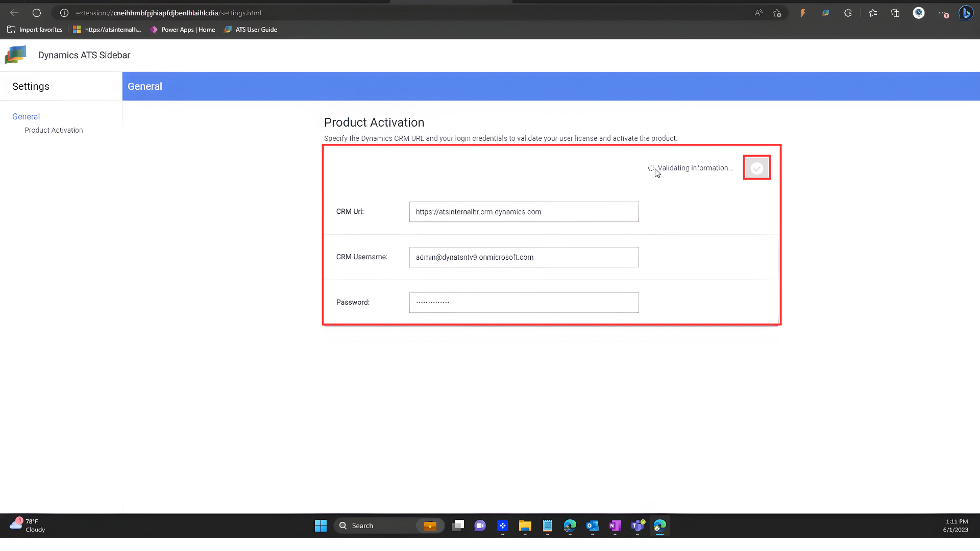Open Power Apps | Home bookmark

click(182, 30)
